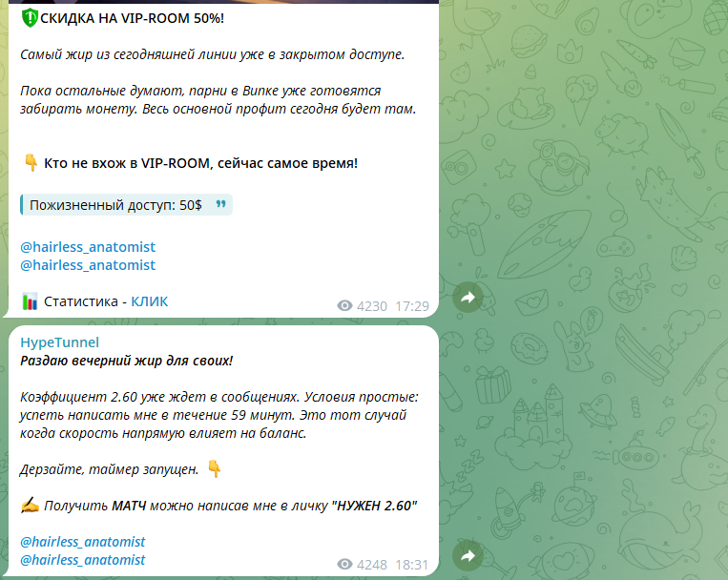
Task: Click the bar chart emoji beside Статистика
Action: pyautogui.click(x=30, y=301)
